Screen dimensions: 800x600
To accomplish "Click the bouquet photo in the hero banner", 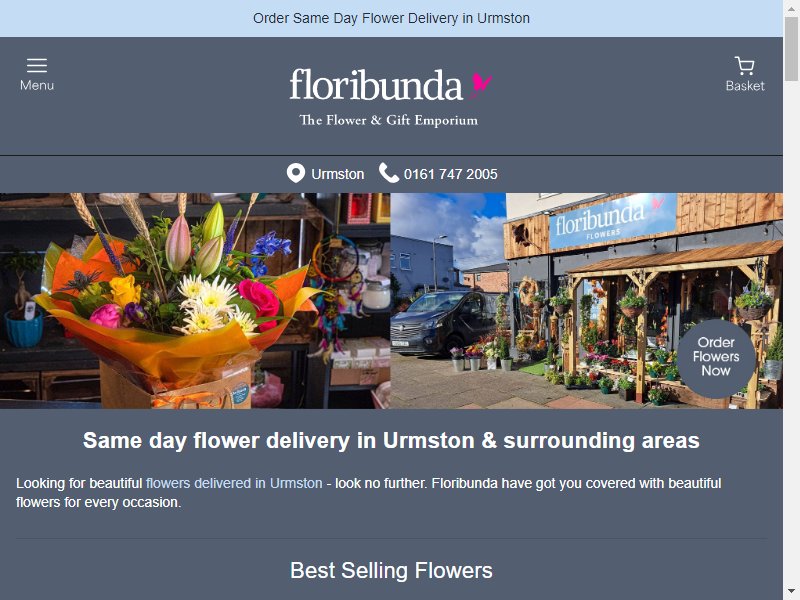I will (195, 301).
